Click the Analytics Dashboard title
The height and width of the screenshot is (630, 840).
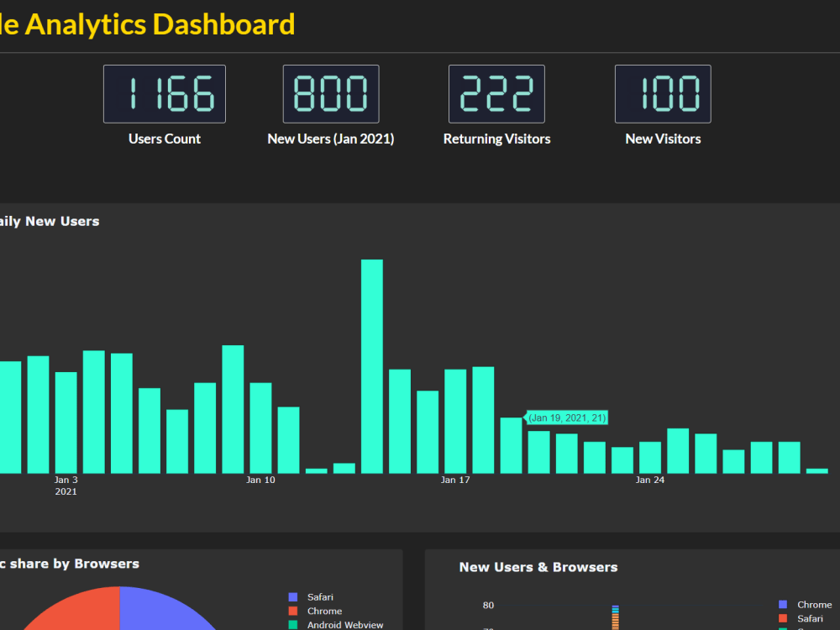tap(147, 24)
